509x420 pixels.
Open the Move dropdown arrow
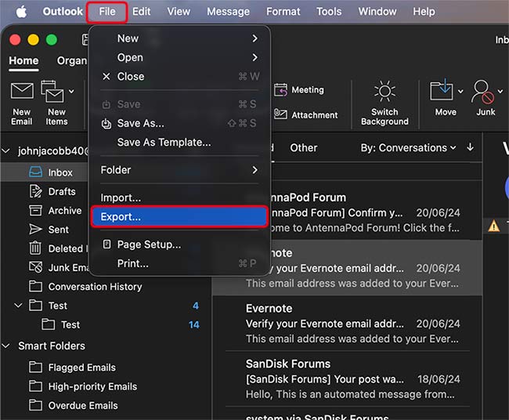[x=460, y=91]
